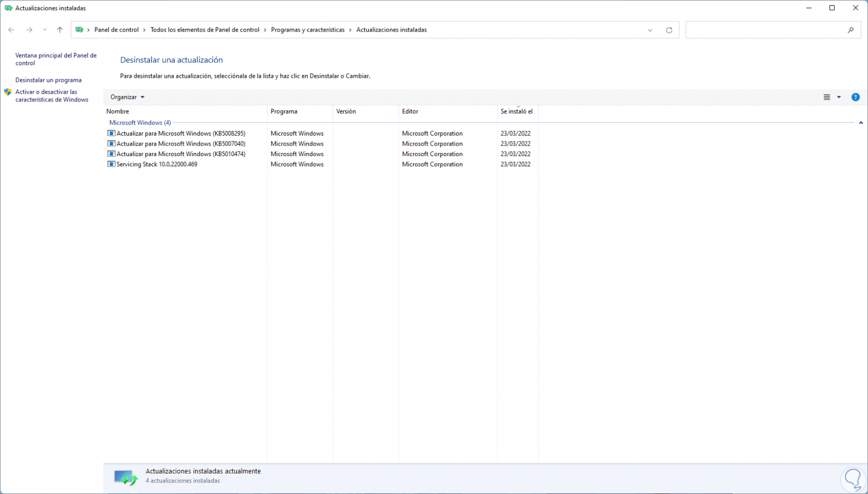Refresh the Actualizaciones instaladas view
This screenshot has height=494, width=868.
point(669,30)
